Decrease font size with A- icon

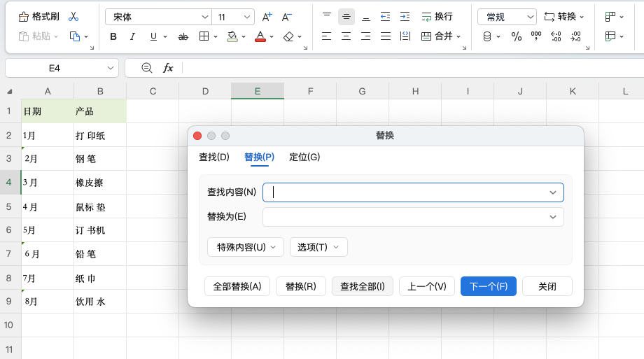(287, 17)
